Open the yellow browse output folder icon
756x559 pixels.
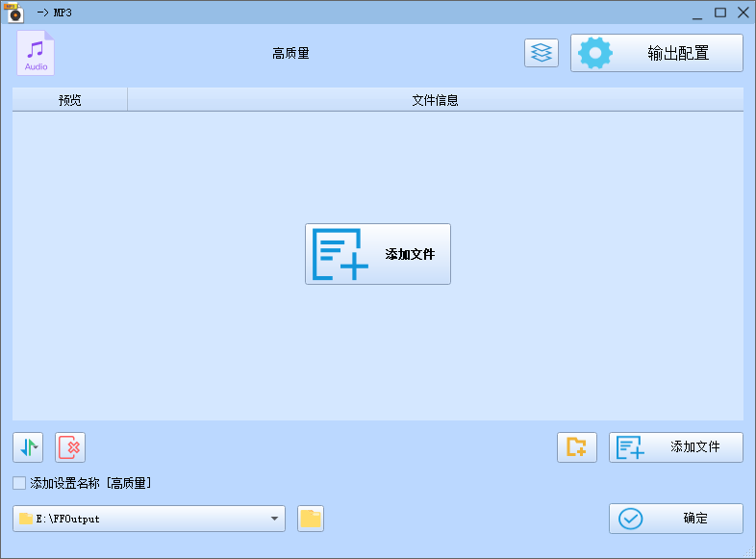pos(311,519)
